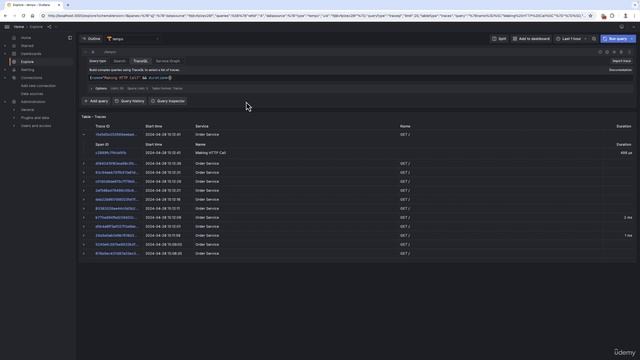The width and height of the screenshot is (640, 360).
Task: Click the Tempo data source logo
Action: point(109,39)
